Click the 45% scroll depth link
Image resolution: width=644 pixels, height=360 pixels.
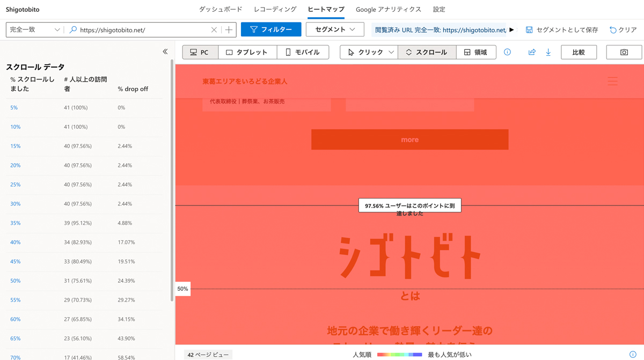tap(15, 262)
